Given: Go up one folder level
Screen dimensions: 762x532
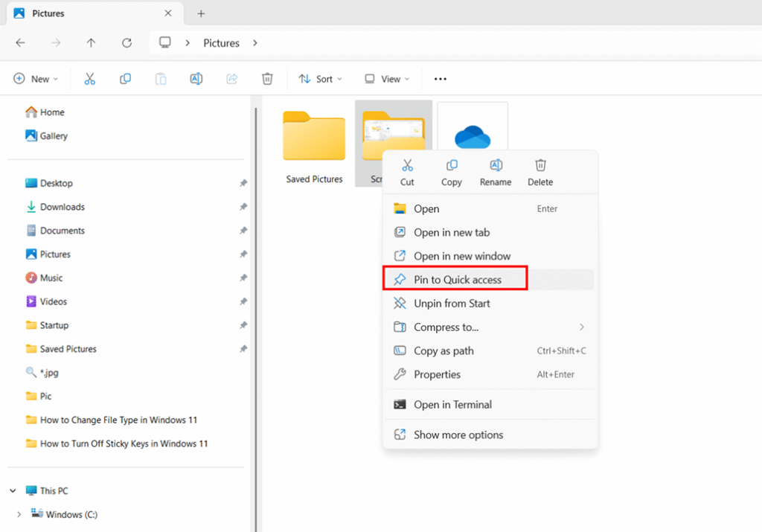Looking at the screenshot, I should [91, 42].
